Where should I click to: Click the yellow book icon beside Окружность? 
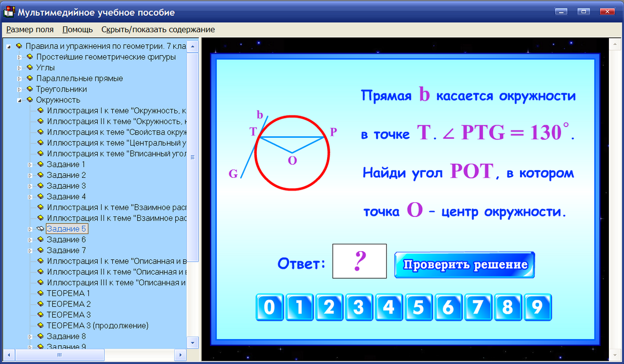click(29, 100)
